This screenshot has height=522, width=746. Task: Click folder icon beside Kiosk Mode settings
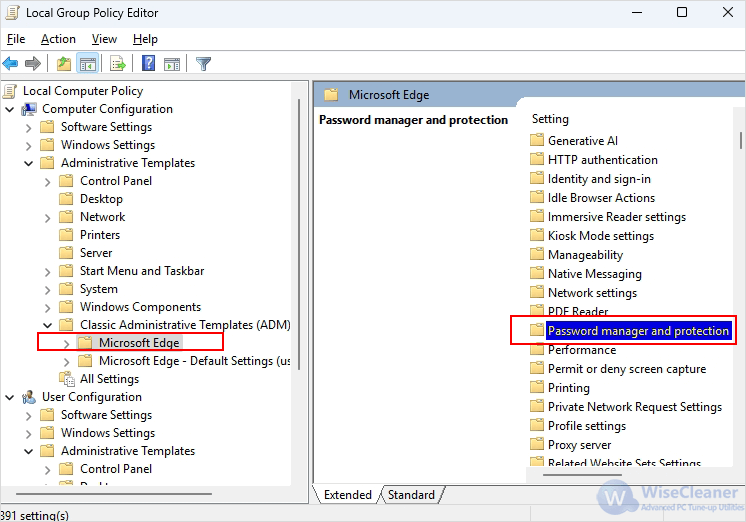click(537, 235)
